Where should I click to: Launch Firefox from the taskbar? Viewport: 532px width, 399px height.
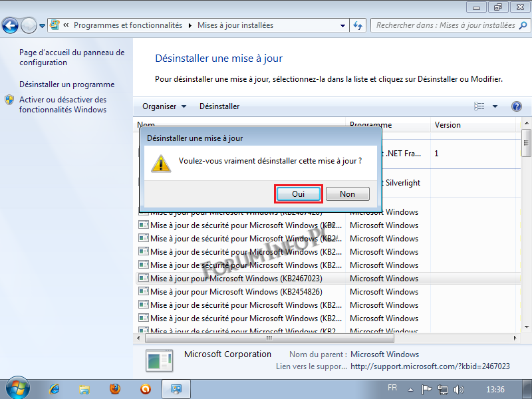(115, 389)
